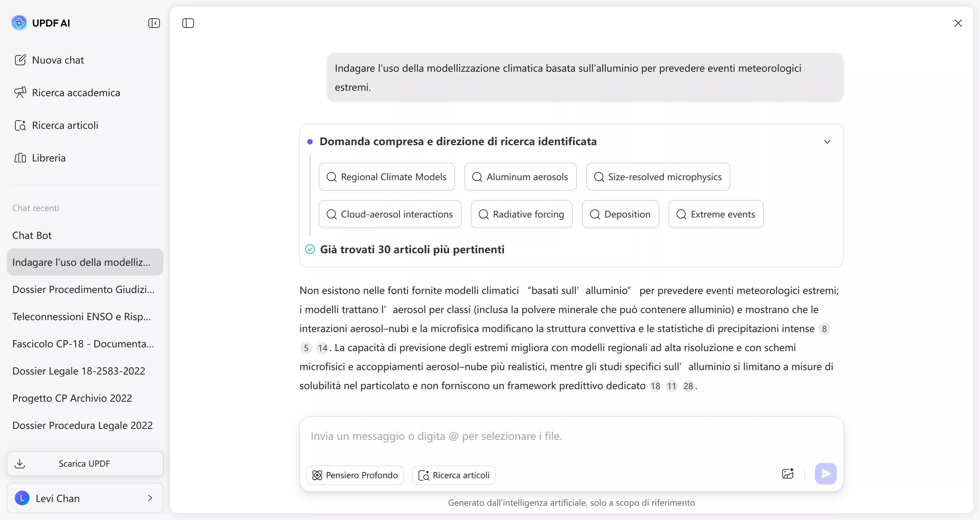Open the Libreria section

point(49,157)
